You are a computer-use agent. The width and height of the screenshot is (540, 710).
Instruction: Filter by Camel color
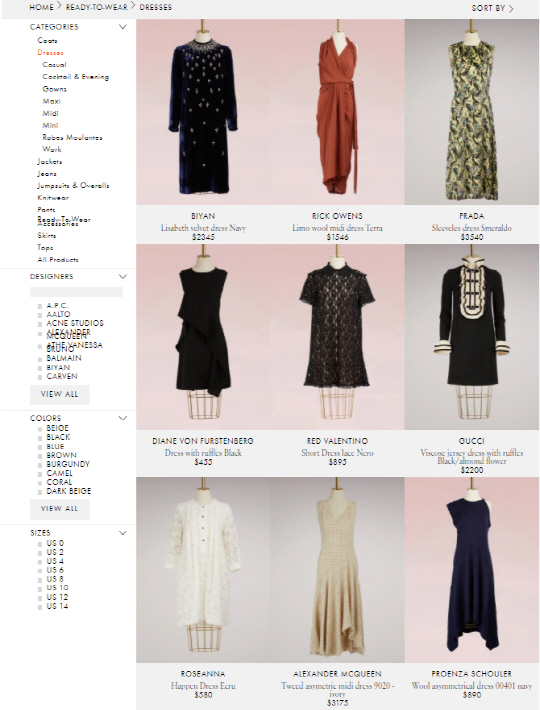(59, 473)
